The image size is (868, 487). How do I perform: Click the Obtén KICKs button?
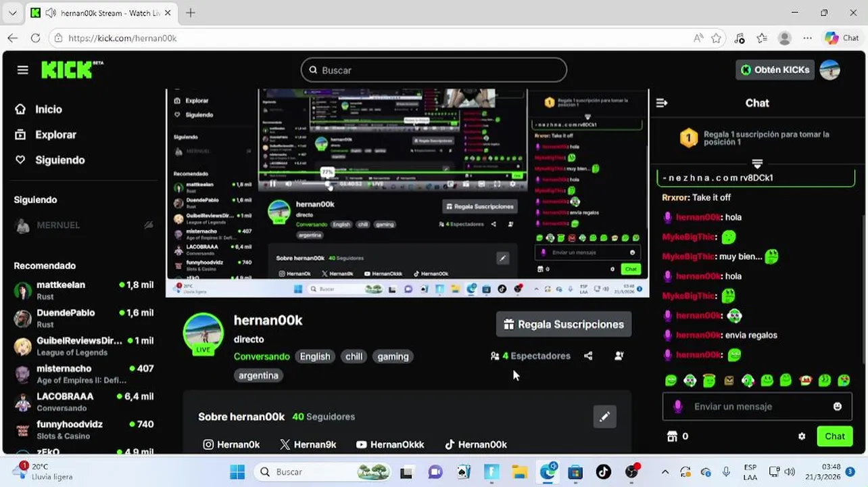tap(775, 70)
